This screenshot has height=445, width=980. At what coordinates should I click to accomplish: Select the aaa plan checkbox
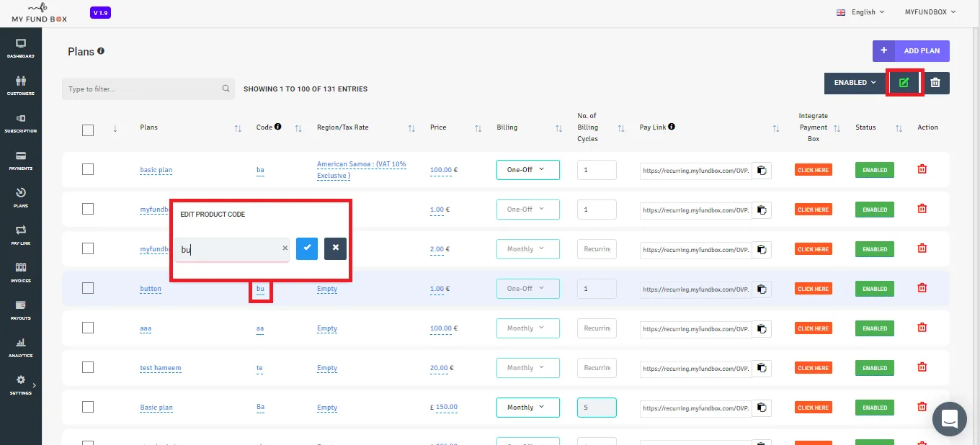[88, 328]
